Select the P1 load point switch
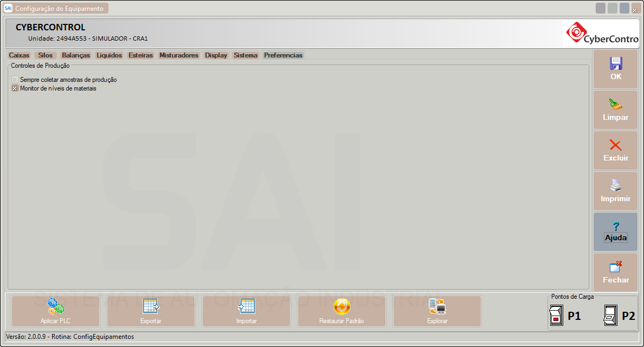This screenshot has width=644, height=347. click(x=556, y=316)
